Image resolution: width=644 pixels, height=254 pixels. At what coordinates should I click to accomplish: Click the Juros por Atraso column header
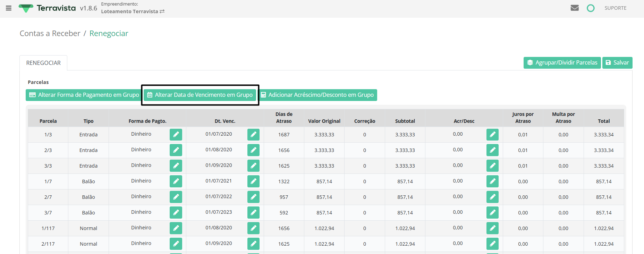pos(523,118)
